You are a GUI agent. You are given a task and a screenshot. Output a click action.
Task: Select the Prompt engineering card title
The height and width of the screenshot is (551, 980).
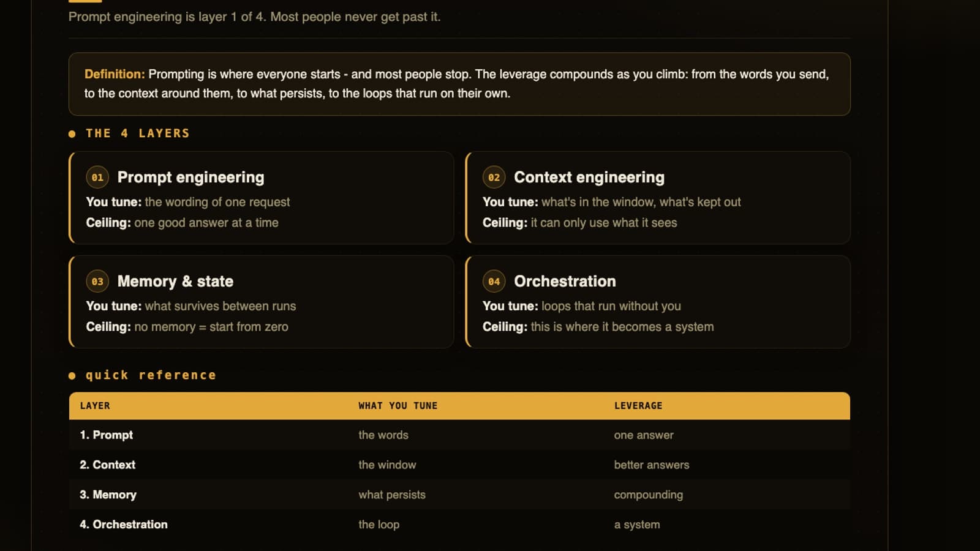pos(190,178)
